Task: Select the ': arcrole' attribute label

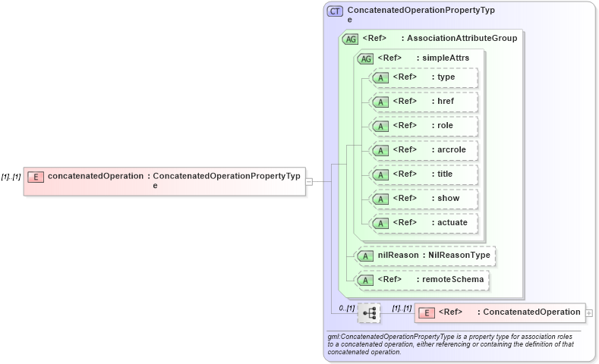Action: click(x=449, y=149)
